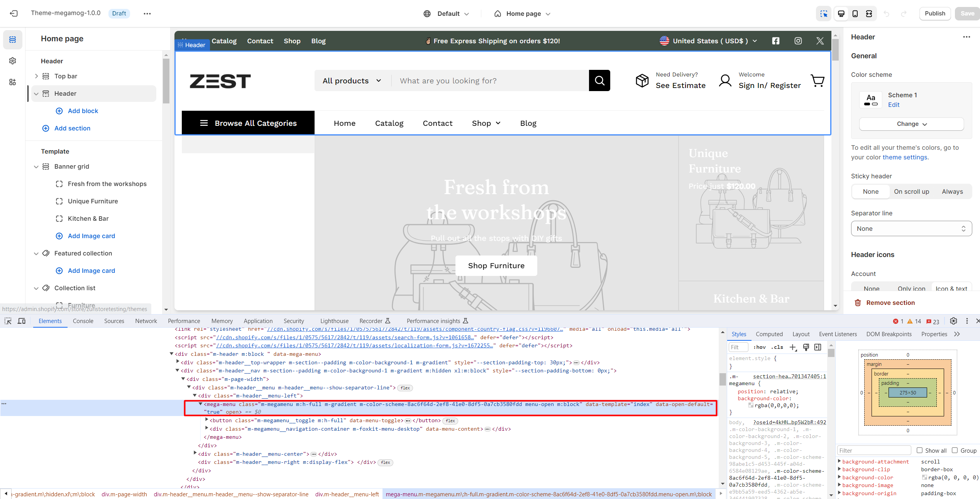This screenshot has width=980, height=499.
Task: Check the Group checkbox
Action: pyautogui.click(x=955, y=450)
